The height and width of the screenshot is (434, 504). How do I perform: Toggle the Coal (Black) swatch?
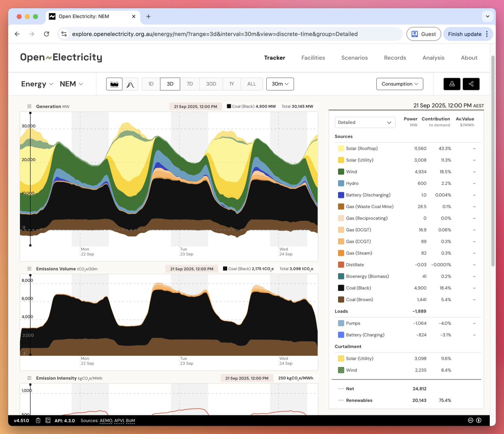tap(341, 288)
